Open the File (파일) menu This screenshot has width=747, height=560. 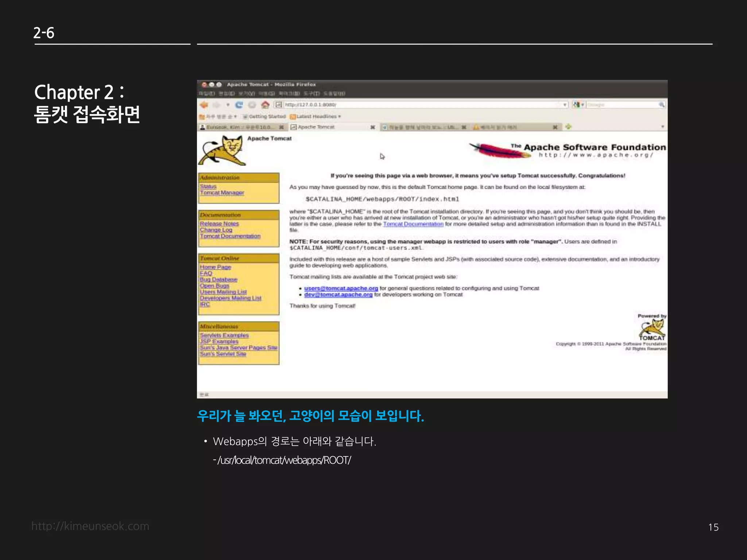click(206, 94)
